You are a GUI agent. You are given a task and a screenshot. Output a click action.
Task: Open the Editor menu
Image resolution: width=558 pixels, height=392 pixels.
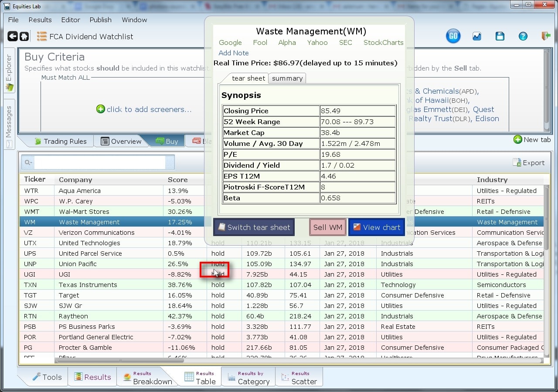71,20
